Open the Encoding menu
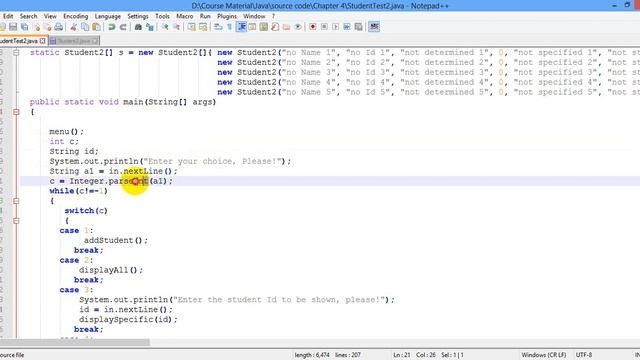The width and height of the screenshot is (640, 360). coord(76,16)
